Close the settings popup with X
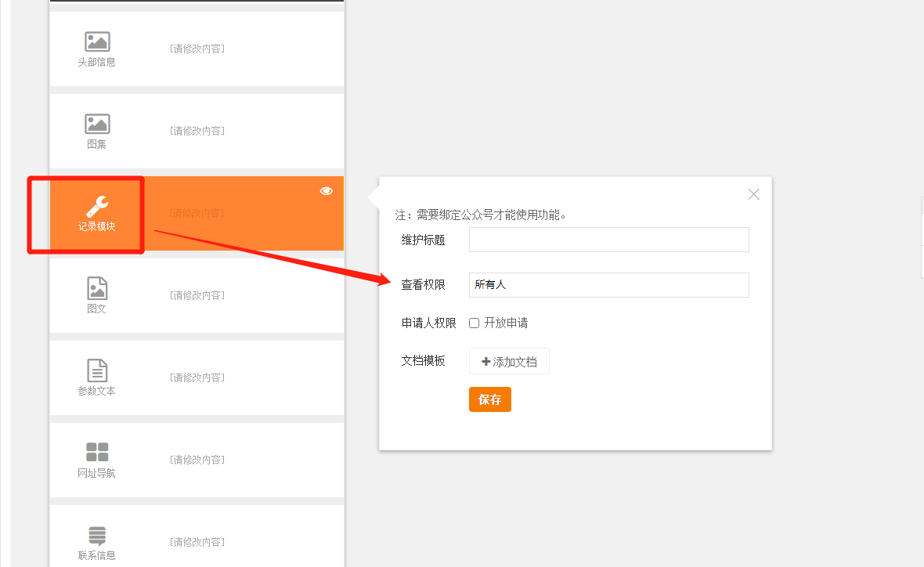924x567 pixels. pos(753,194)
